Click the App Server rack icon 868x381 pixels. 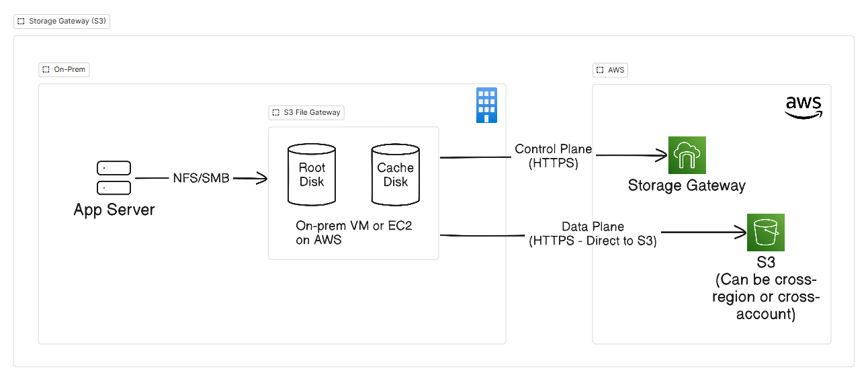114,178
